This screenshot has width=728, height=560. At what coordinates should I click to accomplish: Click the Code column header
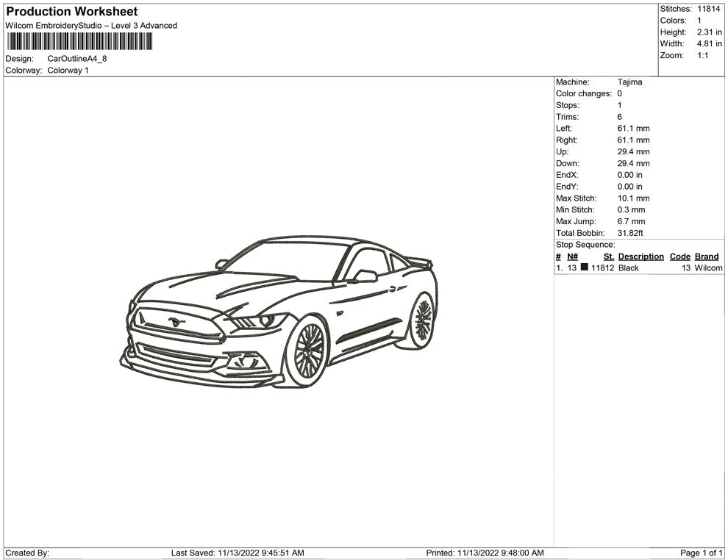coord(679,256)
